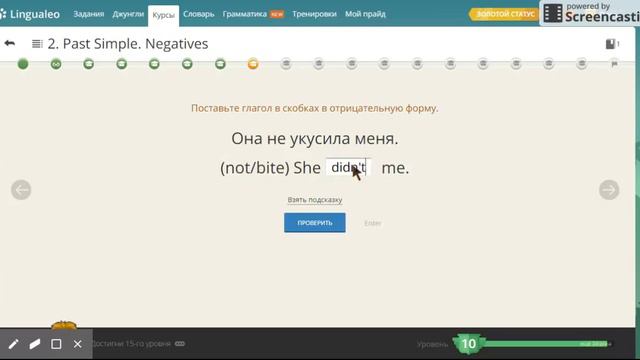Image resolution: width=640 pixels, height=360 pixels.
Task: Select the rectangle drawing tool
Action: (x=56, y=344)
